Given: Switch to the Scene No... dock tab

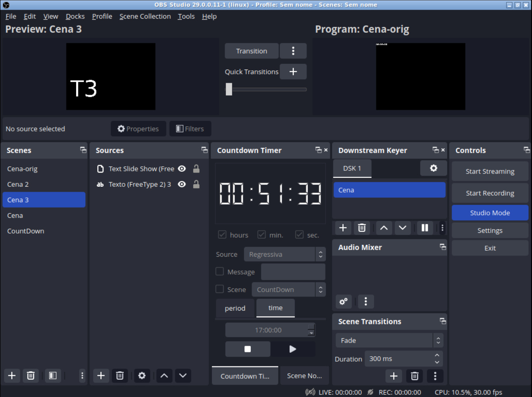Looking at the screenshot, I should [304, 376].
